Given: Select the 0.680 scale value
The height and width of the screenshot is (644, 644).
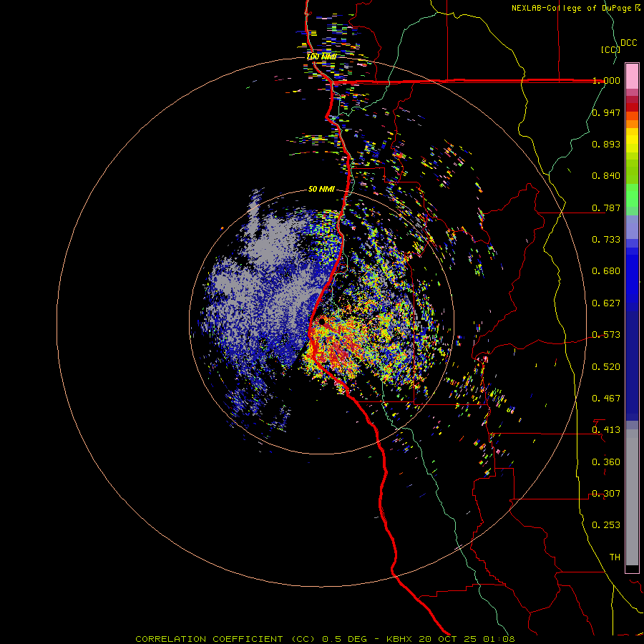Looking at the screenshot, I should click(606, 271).
